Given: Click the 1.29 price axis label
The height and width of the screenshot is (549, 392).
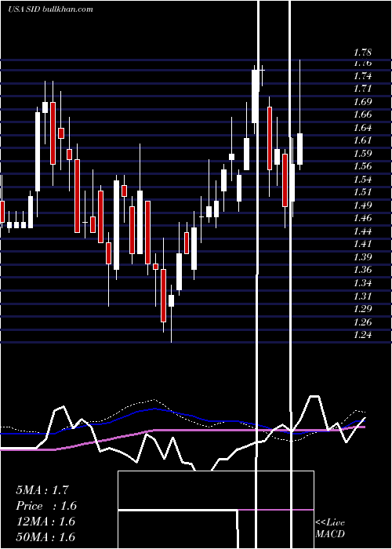Looking at the screenshot, I should tap(362, 309).
